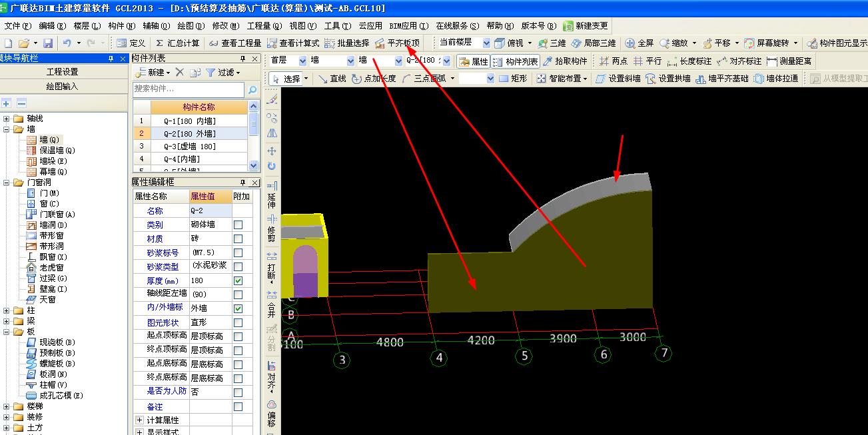The width and height of the screenshot is (868, 435).
Task: Select the 矩形 rectangle tool
Action: 513,79
